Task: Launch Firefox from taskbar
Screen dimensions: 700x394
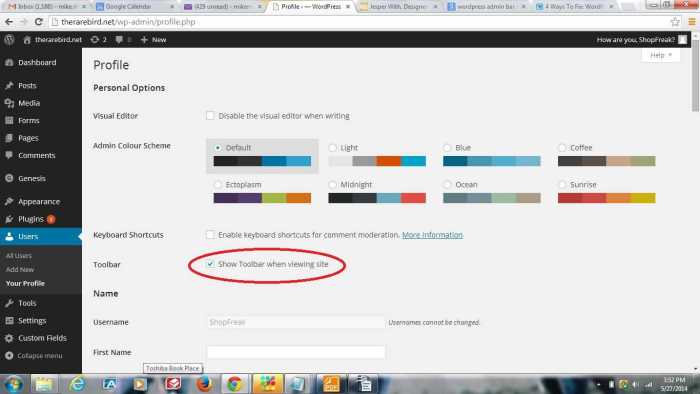Action: [204, 384]
